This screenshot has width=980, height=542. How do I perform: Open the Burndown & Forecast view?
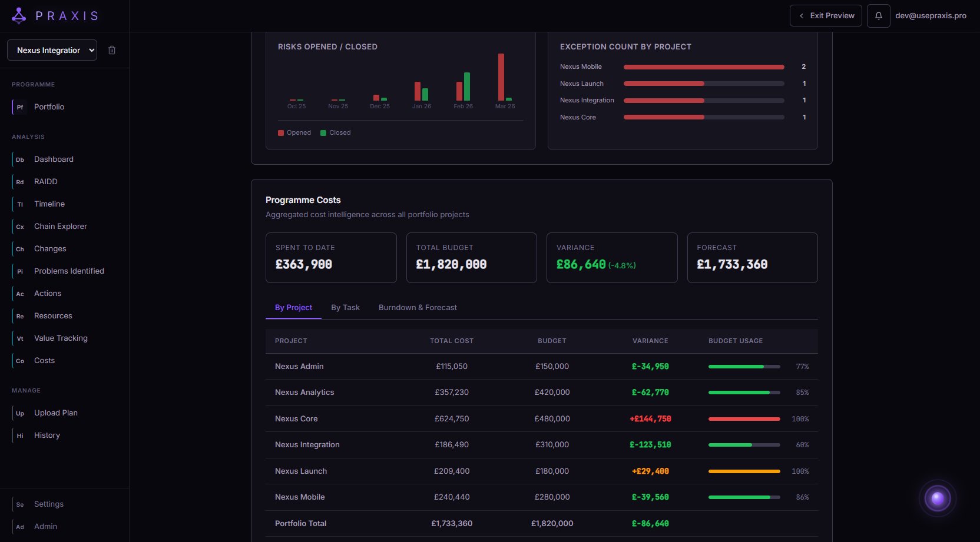(418, 307)
